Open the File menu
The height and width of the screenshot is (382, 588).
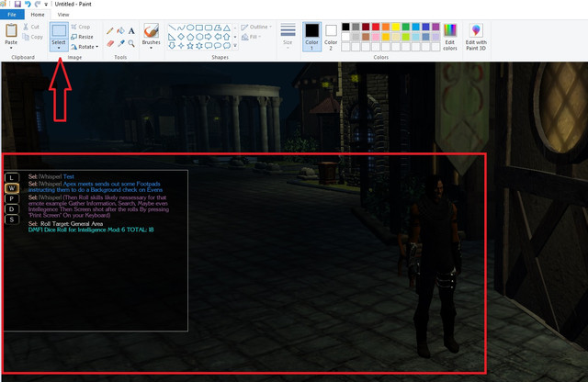coord(12,15)
